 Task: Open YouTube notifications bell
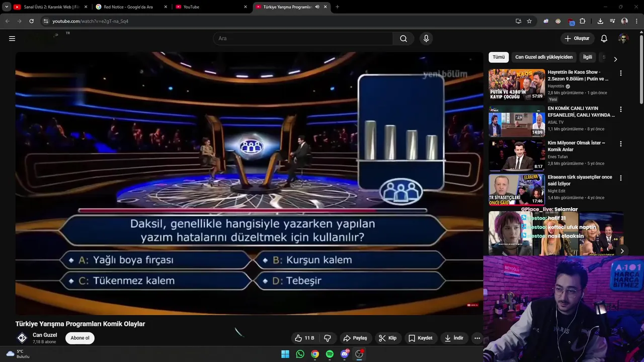coord(604,39)
